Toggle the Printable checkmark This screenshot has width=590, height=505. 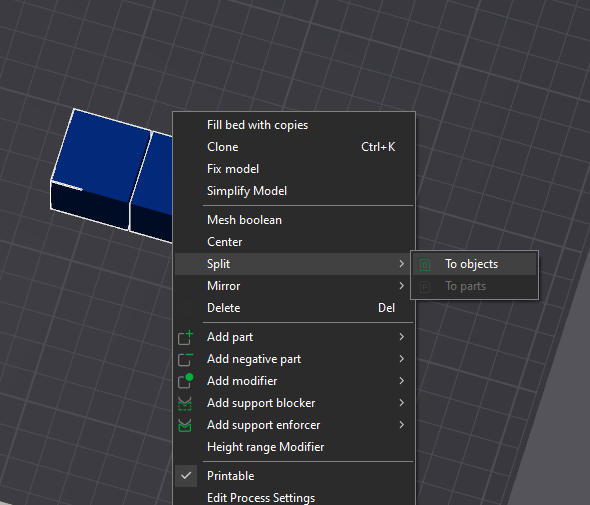pyautogui.click(x=186, y=476)
